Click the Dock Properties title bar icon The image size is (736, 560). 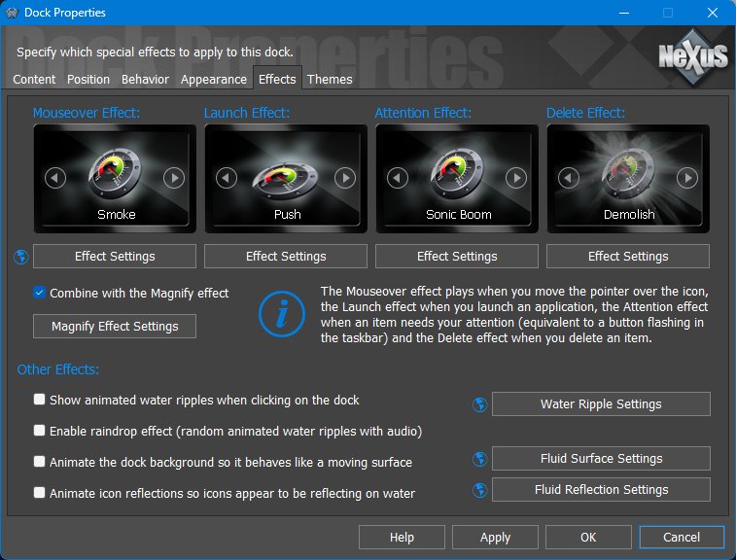tap(12, 13)
